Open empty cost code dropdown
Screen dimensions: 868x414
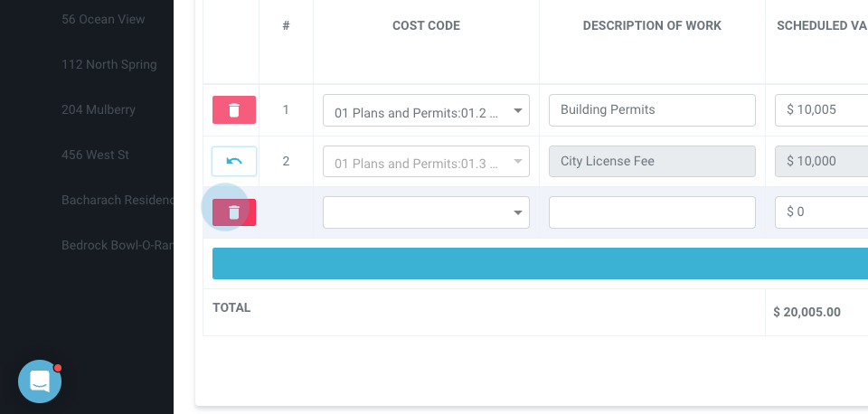click(426, 212)
